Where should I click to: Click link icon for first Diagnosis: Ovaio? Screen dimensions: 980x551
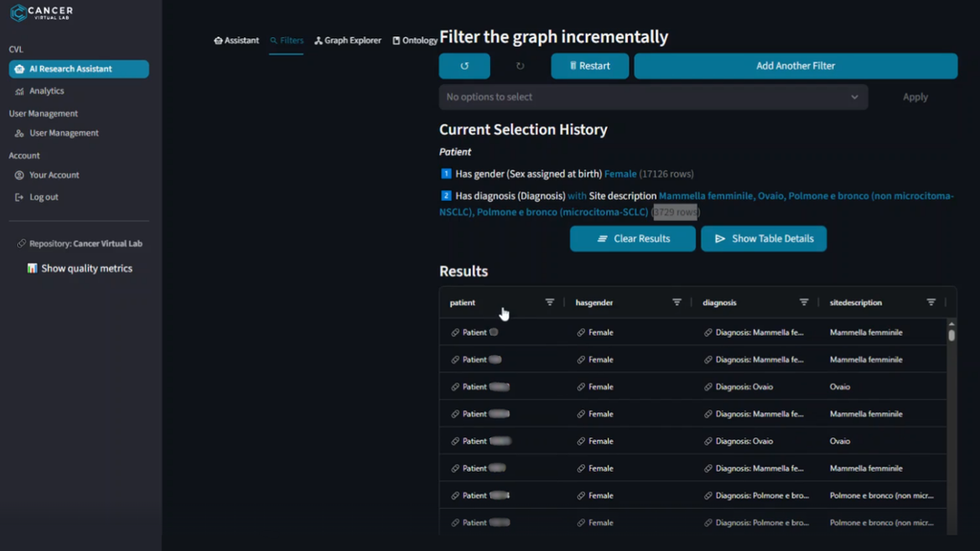[708, 387]
